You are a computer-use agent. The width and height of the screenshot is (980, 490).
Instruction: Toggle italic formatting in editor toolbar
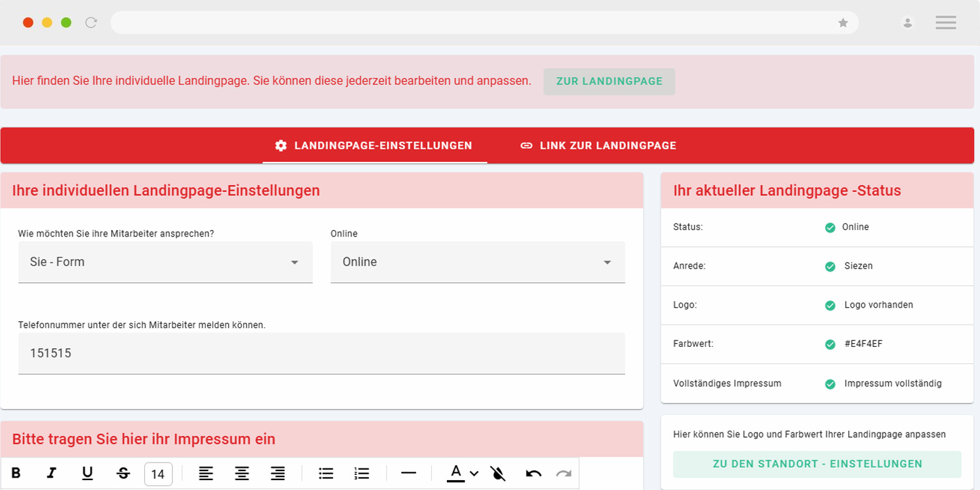pyautogui.click(x=52, y=474)
